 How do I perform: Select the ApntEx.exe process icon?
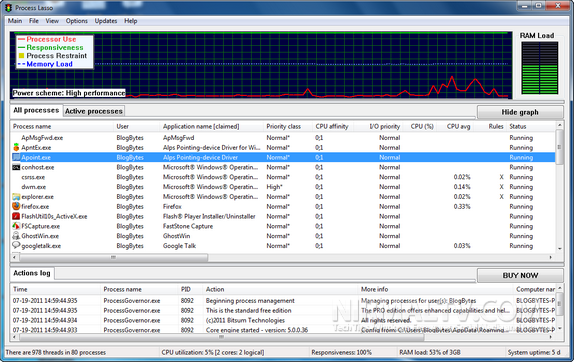tap(16, 148)
